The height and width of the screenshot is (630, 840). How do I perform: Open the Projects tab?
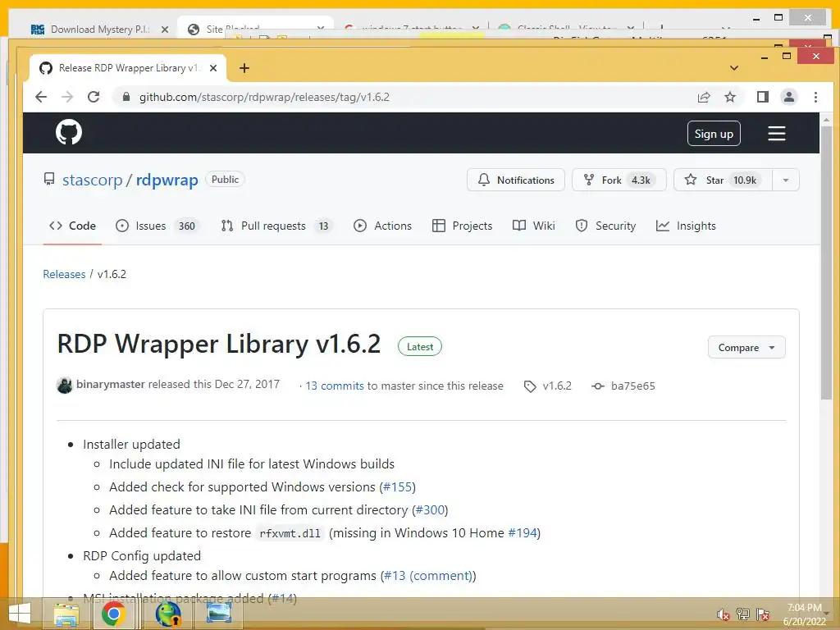[x=462, y=226]
